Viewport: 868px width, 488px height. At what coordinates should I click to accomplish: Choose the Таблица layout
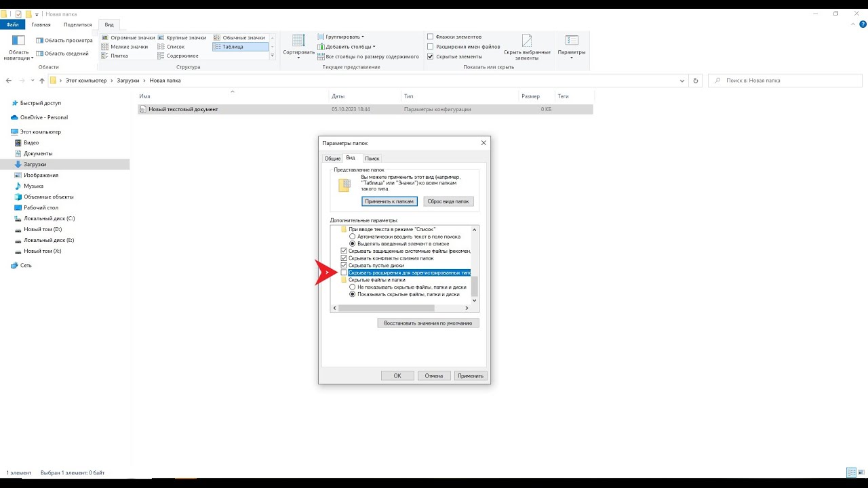pyautogui.click(x=240, y=47)
